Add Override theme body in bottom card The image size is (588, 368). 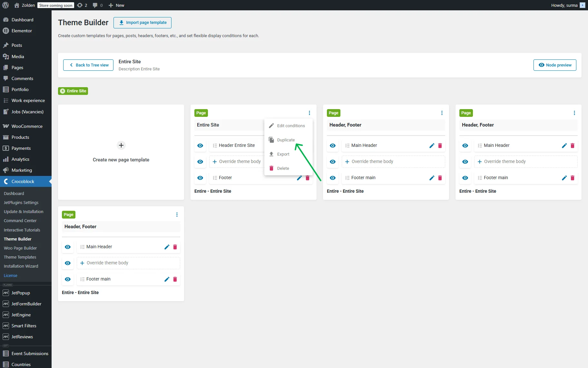click(128, 263)
